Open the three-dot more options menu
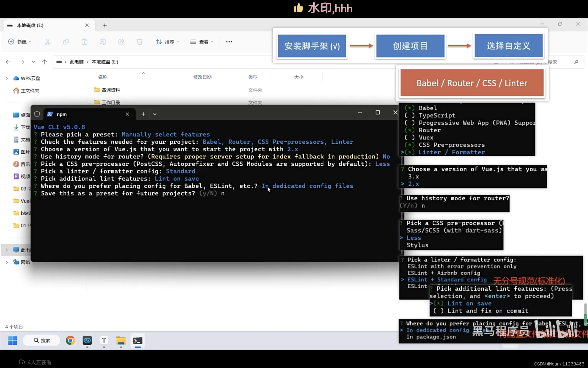This screenshot has height=368, width=588. (229, 42)
